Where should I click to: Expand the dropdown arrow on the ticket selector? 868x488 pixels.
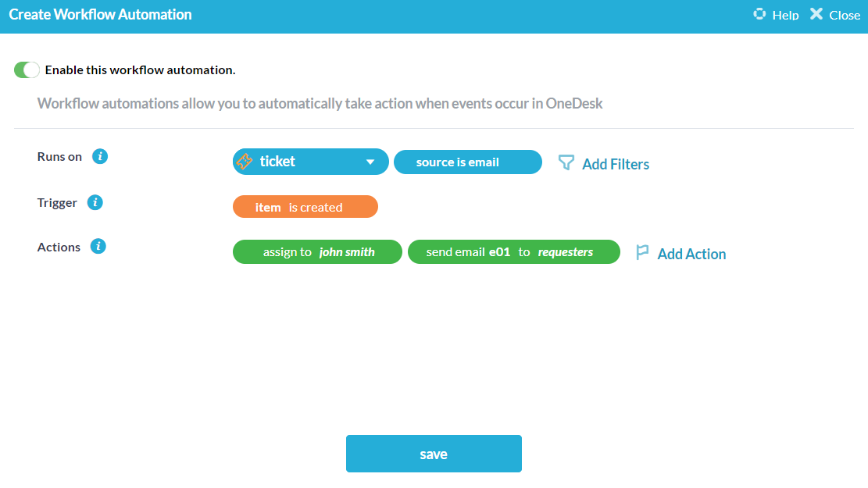370,161
